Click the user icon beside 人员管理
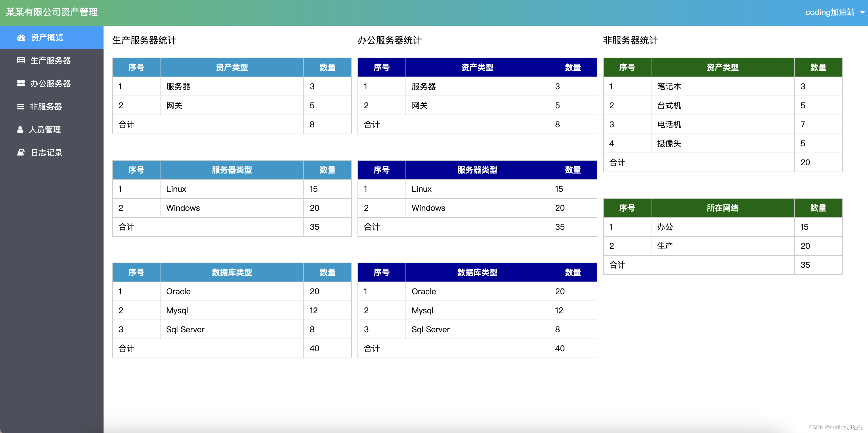Screen dimensions: 868x433 20,130
